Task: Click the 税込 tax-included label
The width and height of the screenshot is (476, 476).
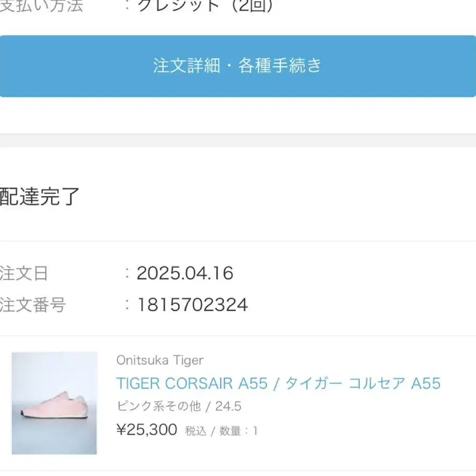Action: (196, 431)
